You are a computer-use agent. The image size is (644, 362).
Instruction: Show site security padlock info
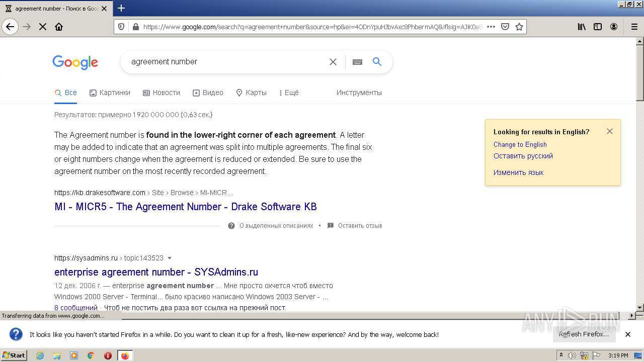coord(135,27)
